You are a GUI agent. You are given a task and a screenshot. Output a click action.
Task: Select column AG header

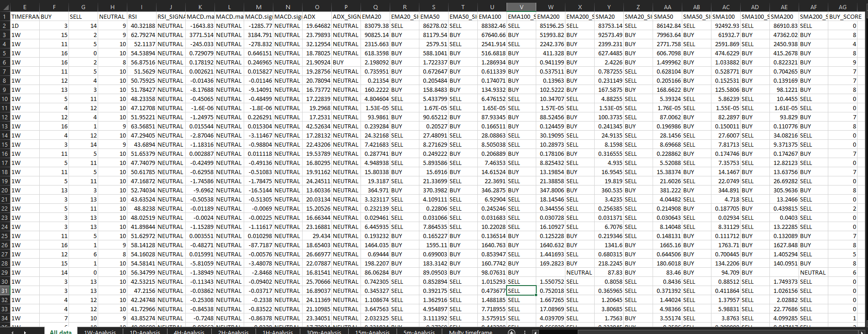tap(842, 7)
